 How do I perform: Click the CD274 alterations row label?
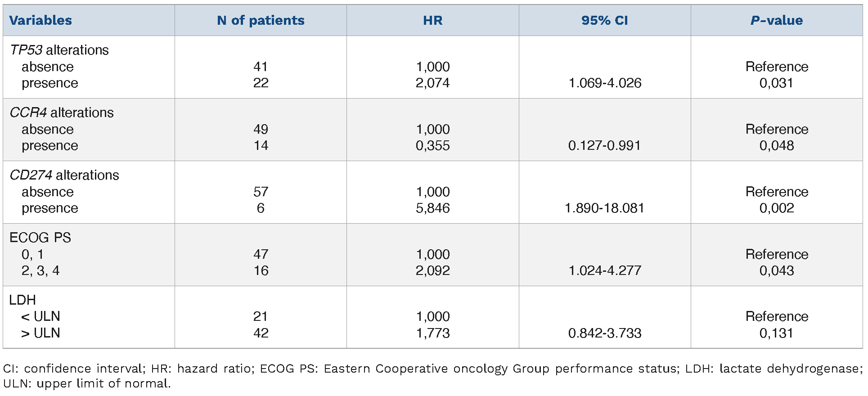tap(64, 175)
